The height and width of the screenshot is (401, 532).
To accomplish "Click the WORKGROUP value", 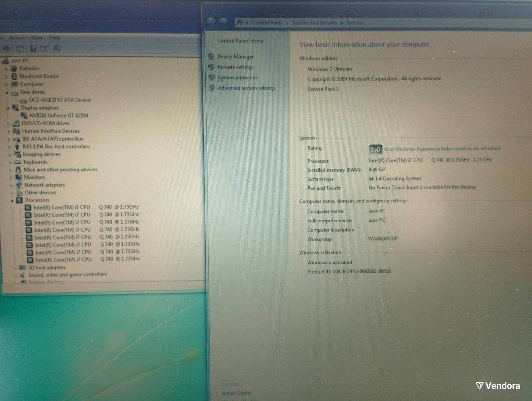I will pos(383,239).
